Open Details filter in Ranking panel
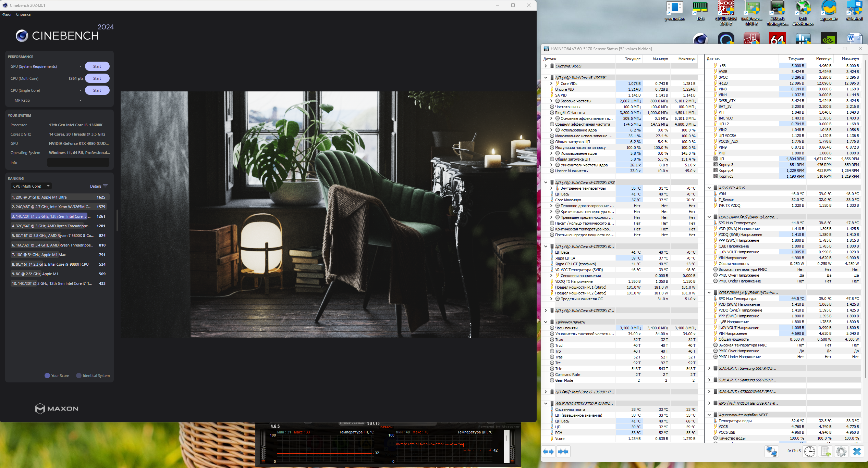The image size is (868, 468). coord(99,186)
